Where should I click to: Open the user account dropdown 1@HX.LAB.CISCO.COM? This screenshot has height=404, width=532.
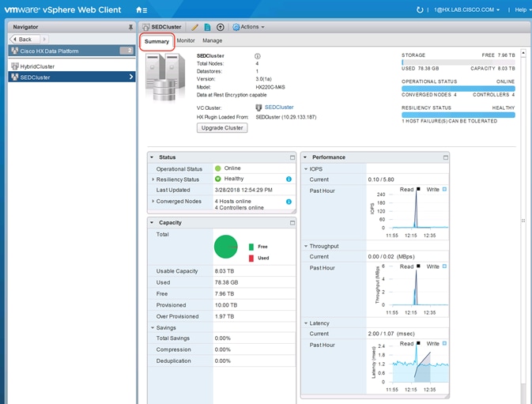[467, 9]
